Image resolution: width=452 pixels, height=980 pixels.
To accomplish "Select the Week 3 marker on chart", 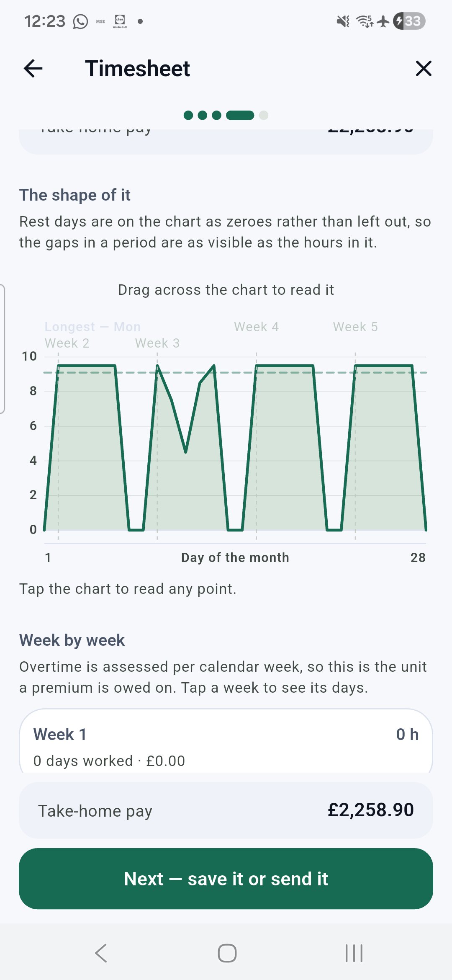I will tap(157, 343).
